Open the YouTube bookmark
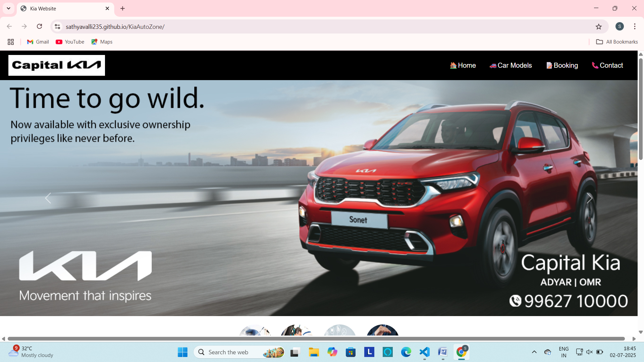The width and height of the screenshot is (644, 362). 70,42
